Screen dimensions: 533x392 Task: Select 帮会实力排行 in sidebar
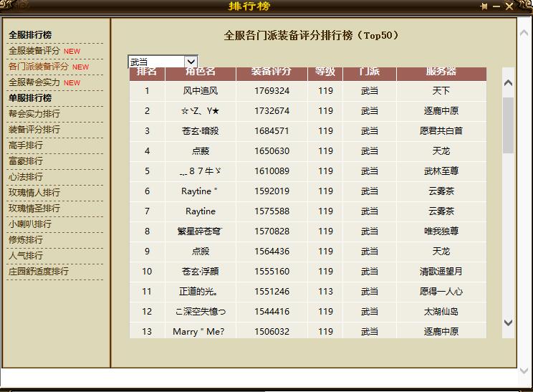click(x=34, y=113)
